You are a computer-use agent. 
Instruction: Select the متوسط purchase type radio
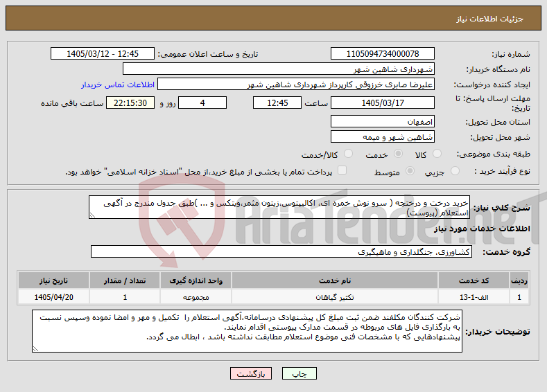coord(410,171)
